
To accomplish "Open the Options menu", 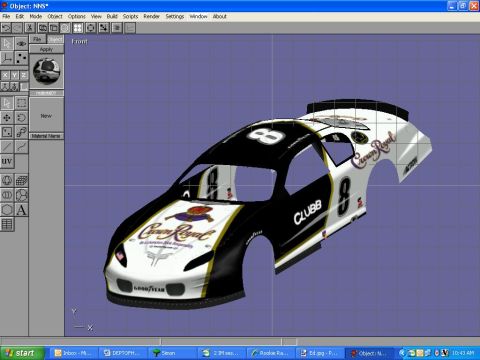I will coord(77,16).
